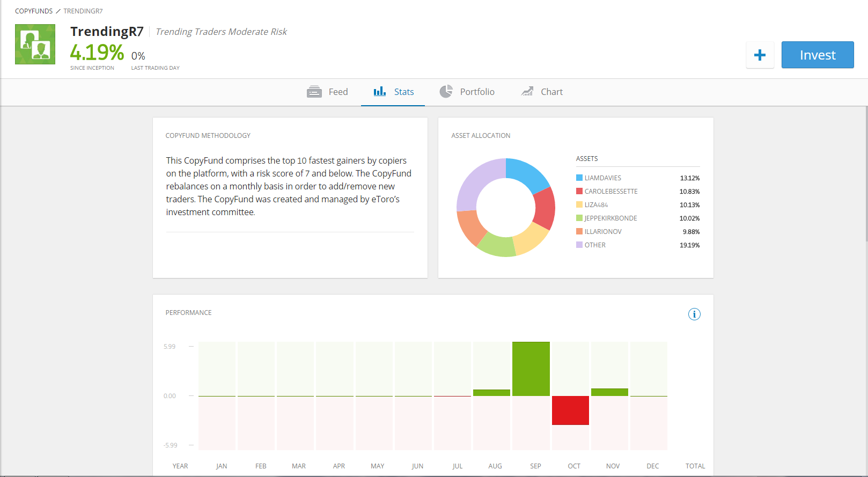
Task: Switch to the Feed tab
Action: click(327, 92)
